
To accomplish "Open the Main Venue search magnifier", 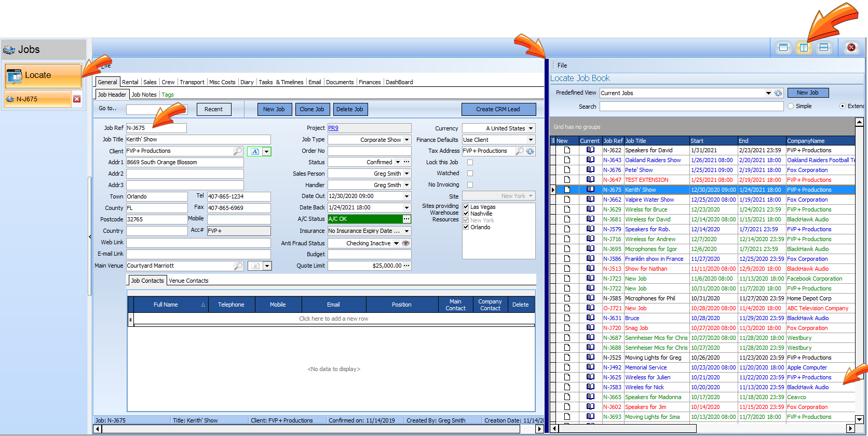I will pyautogui.click(x=238, y=266).
